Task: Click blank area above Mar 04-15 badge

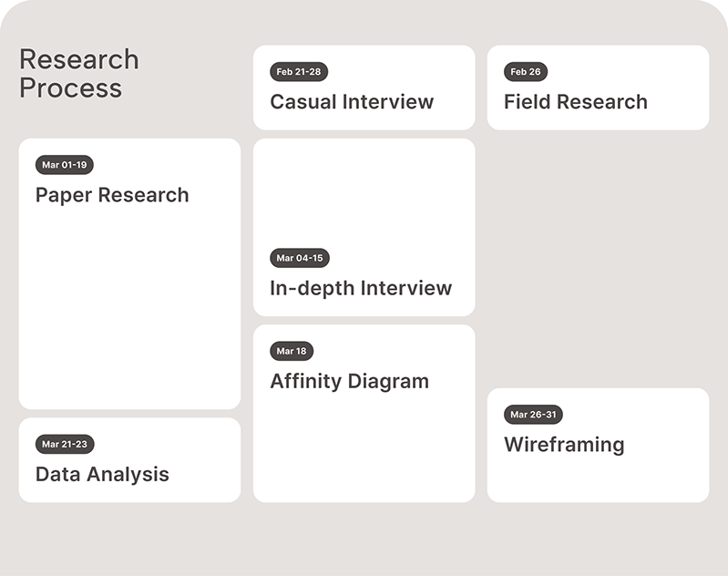Action: 364,191
